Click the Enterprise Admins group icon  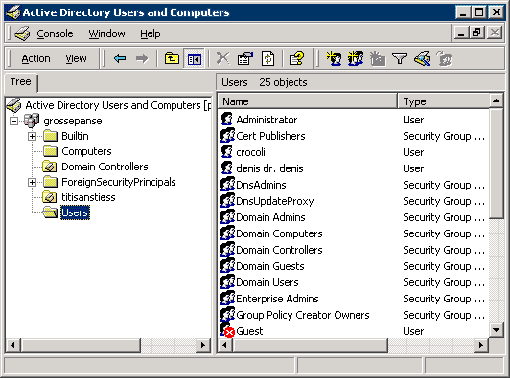pos(227,298)
